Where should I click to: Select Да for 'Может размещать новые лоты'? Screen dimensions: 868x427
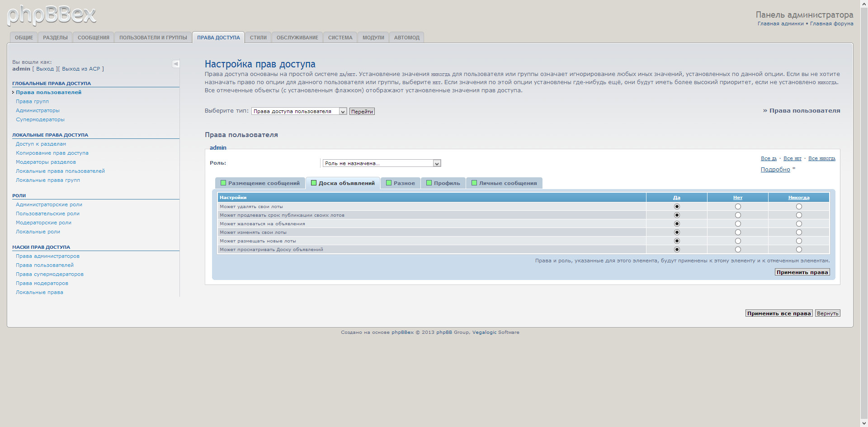click(677, 241)
